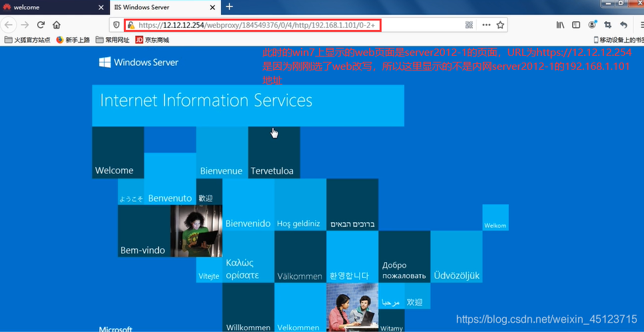Open the browser home page

(x=57, y=25)
